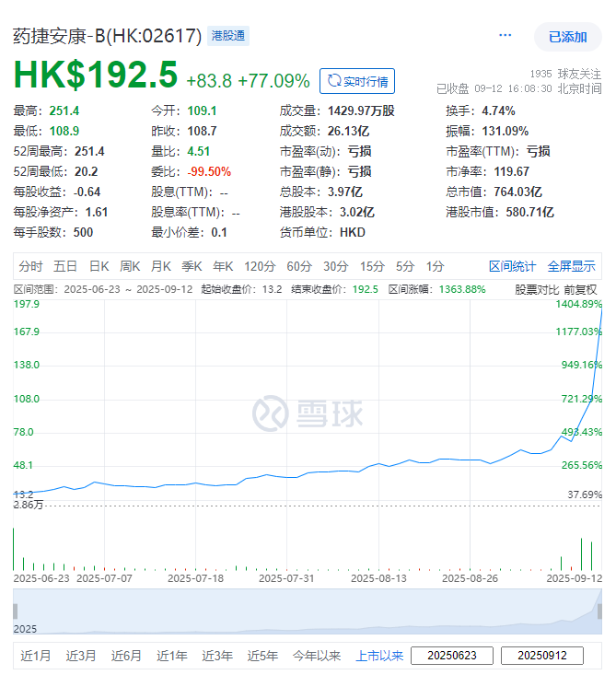This screenshot has height=675, width=616.
Task: Select the 今年以来 time range
Action: [317, 656]
